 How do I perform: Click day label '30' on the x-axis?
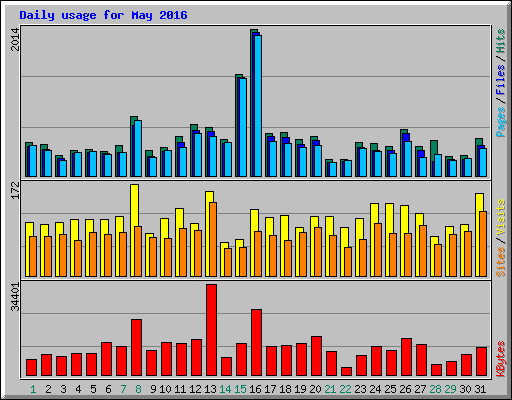(x=465, y=389)
